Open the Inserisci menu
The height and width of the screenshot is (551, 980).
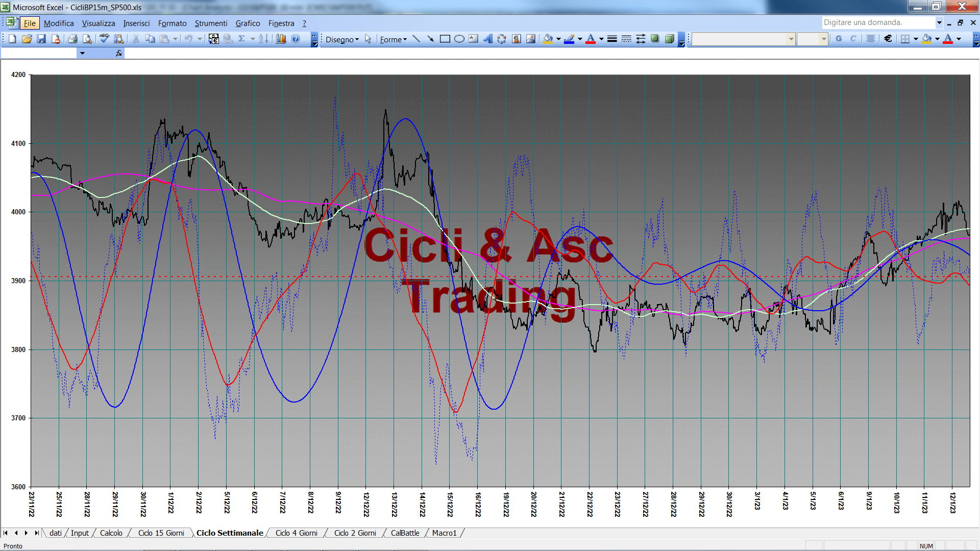click(136, 23)
